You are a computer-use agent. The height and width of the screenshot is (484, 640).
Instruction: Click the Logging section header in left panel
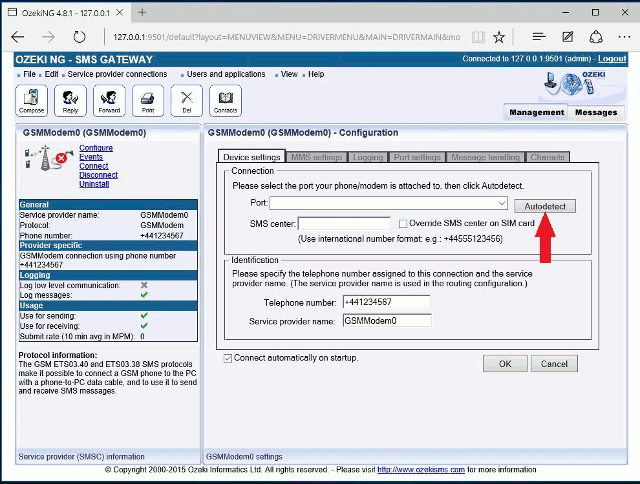coord(108,275)
